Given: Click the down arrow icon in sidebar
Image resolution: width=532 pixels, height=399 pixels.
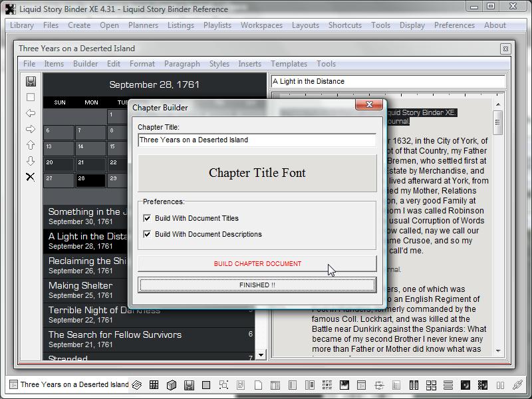Looking at the screenshot, I should pos(31,161).
